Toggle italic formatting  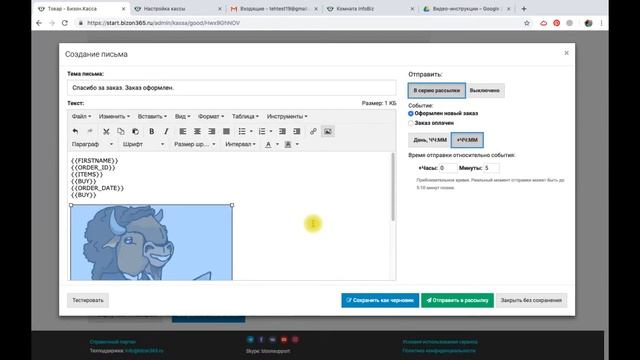pos(166,131)
